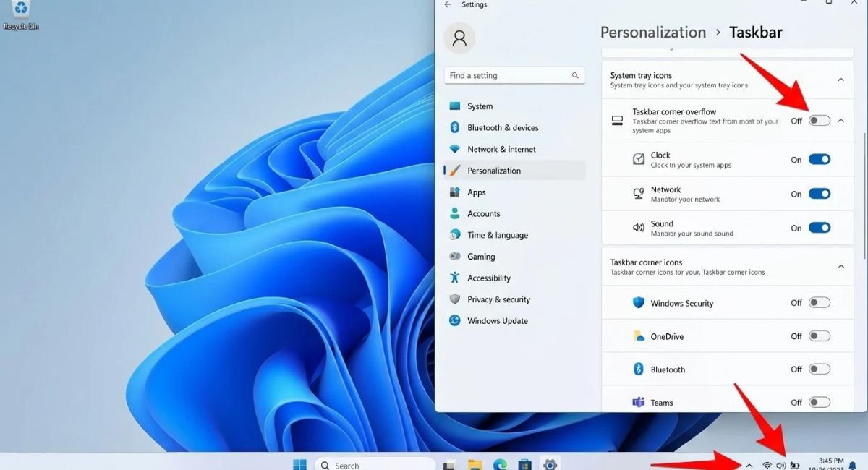Open the Recycle Bin desktop icon
The width and height of the screenshot is (868, 470).
pyautogui.click(x=21, y=14)
